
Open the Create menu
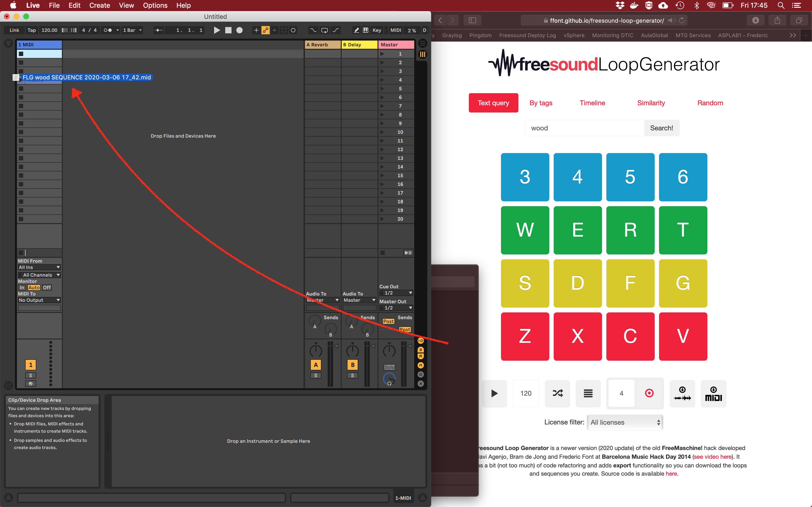click(x=99, y=5)
